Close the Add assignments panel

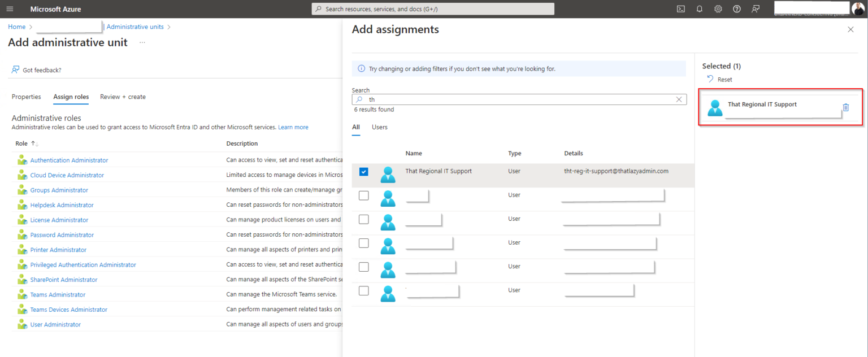pos(850,29)
